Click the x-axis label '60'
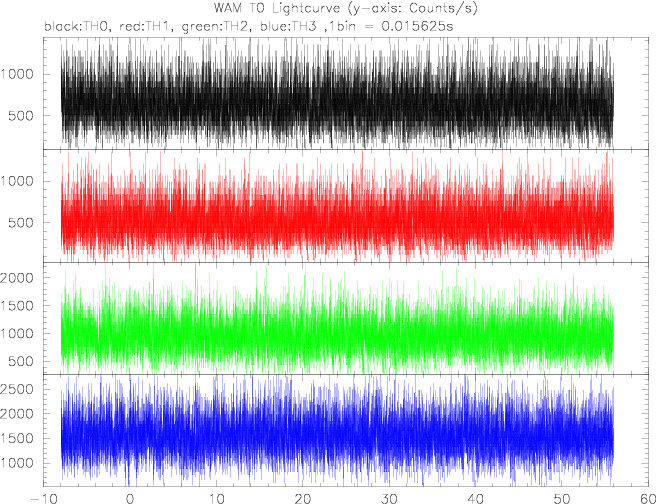 [x=647, y=499]
